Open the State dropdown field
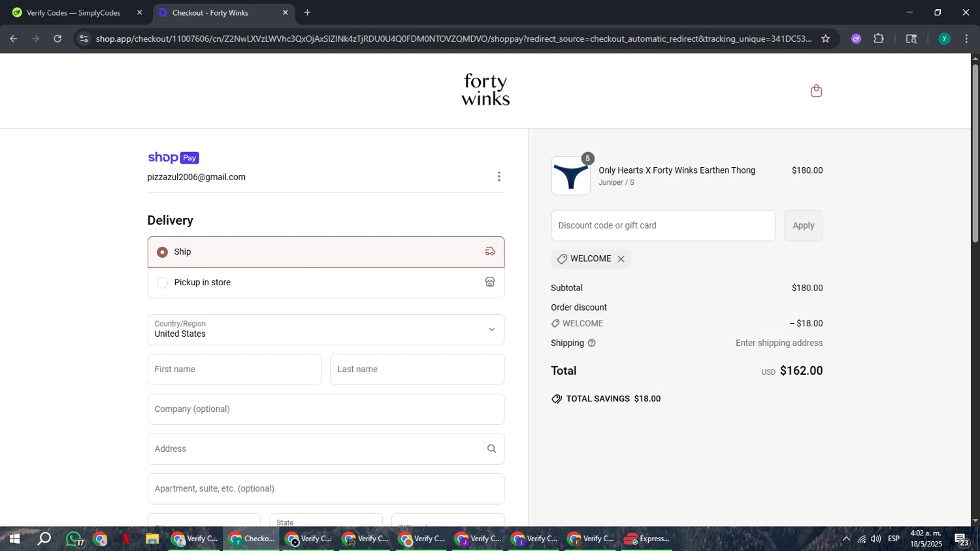 tap(326, 521)
